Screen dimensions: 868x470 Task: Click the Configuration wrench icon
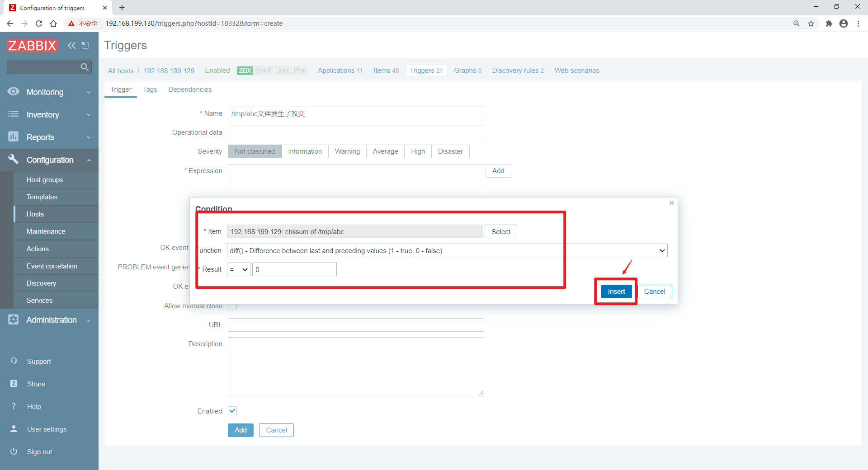click(x=14, y=159)
